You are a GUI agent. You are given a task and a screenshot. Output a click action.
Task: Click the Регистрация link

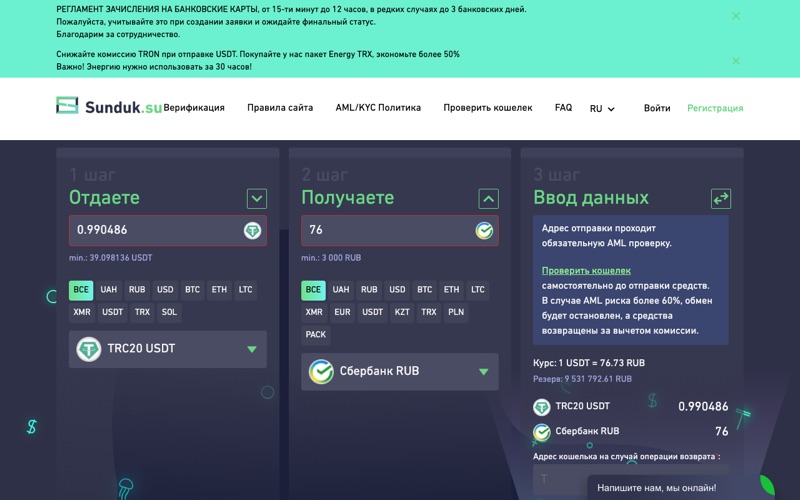pos(715,108)
